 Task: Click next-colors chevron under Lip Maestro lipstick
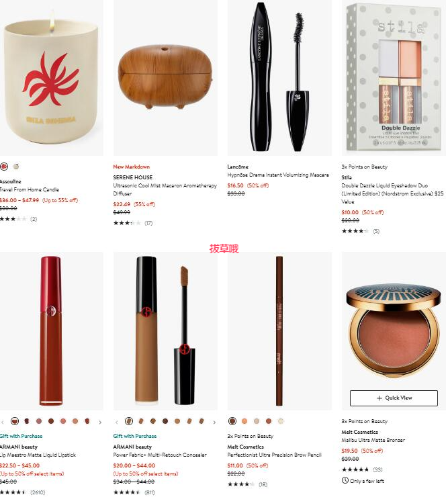(100, 422)
